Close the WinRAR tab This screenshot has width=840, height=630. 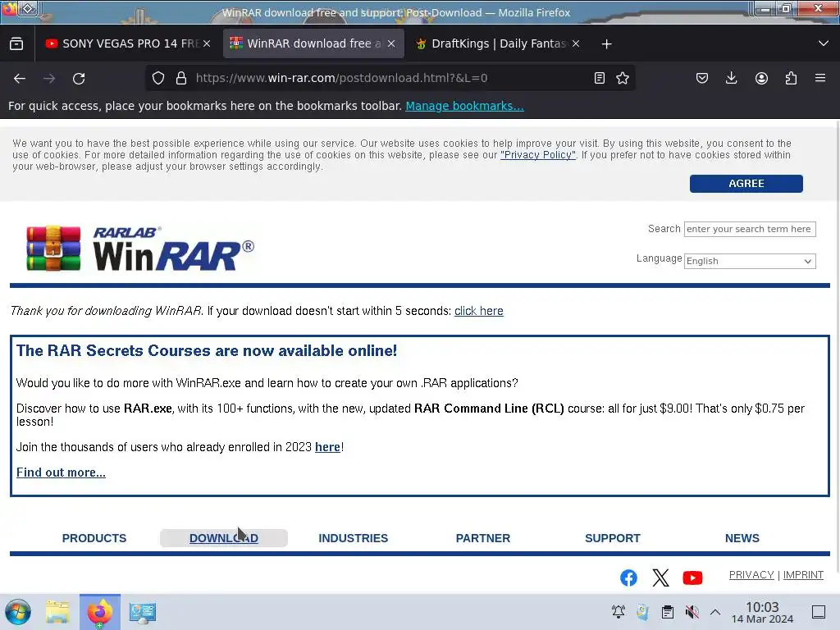click(x=391, y=43)
